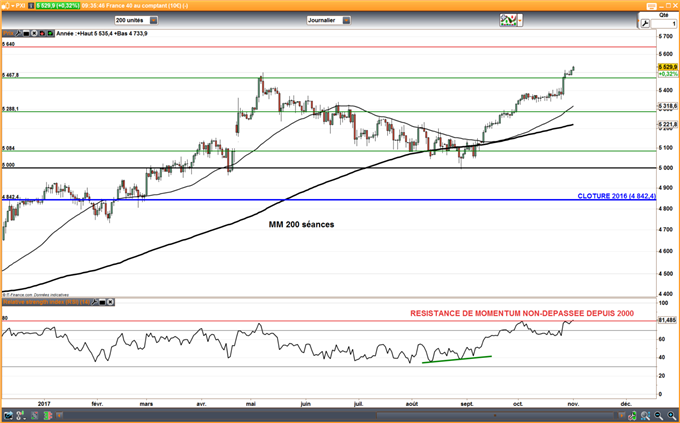Click the first bottom-left toolbar icon
Image resolution: width=680 pixels, height=423 pixels.
point(8,415)
